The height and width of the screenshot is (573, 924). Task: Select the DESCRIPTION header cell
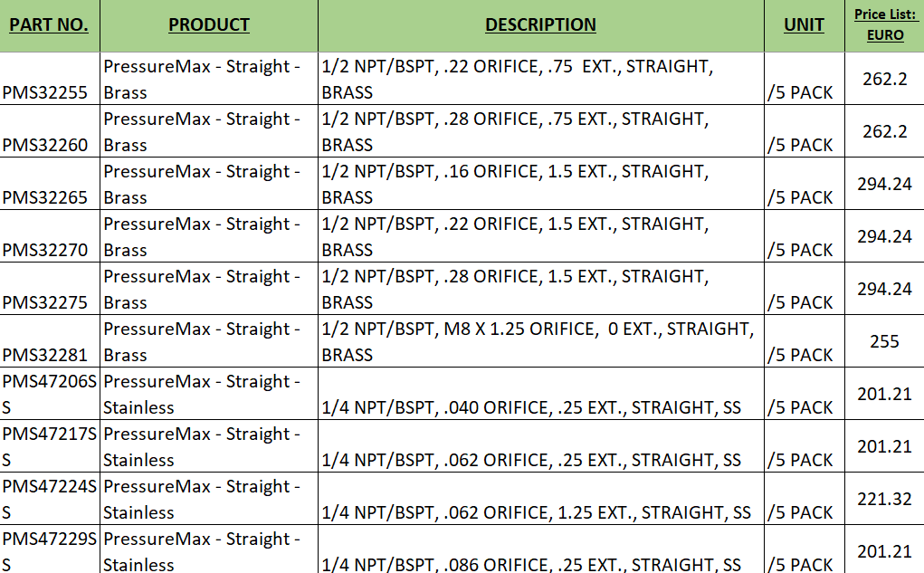point(540,25)
